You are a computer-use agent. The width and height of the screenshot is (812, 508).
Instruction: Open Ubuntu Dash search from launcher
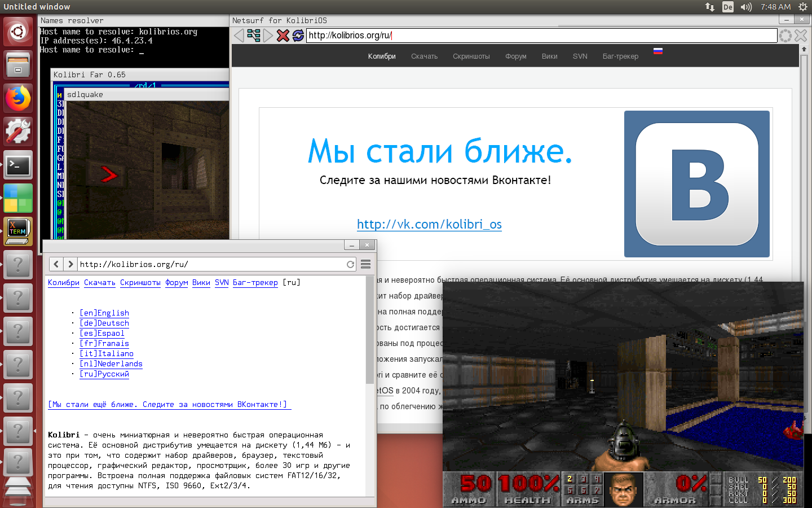click(x=18, y=32)
